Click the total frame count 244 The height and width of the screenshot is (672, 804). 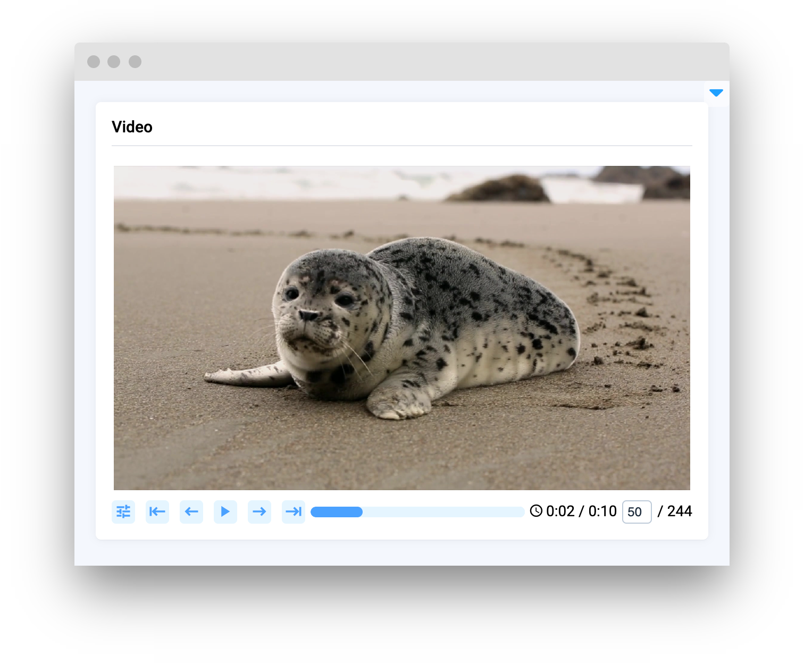point(680,511)
